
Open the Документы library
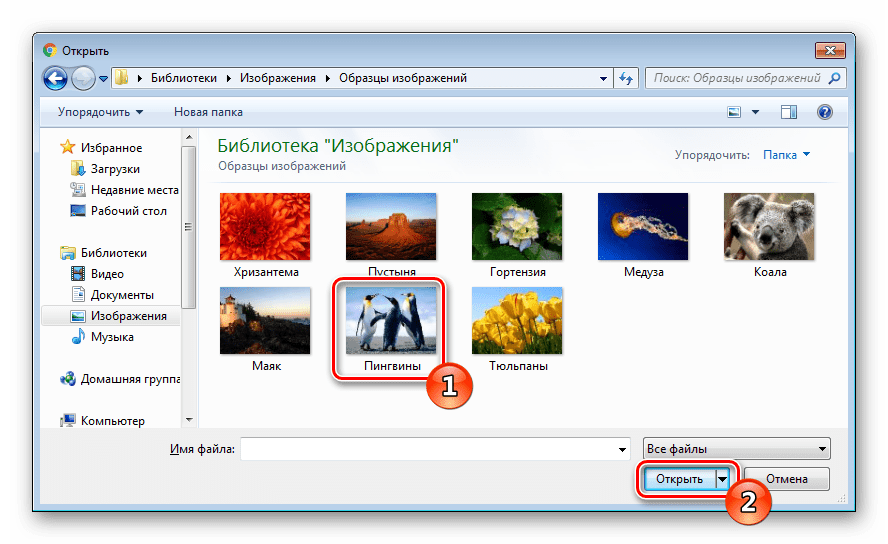(x=112, y=294)
